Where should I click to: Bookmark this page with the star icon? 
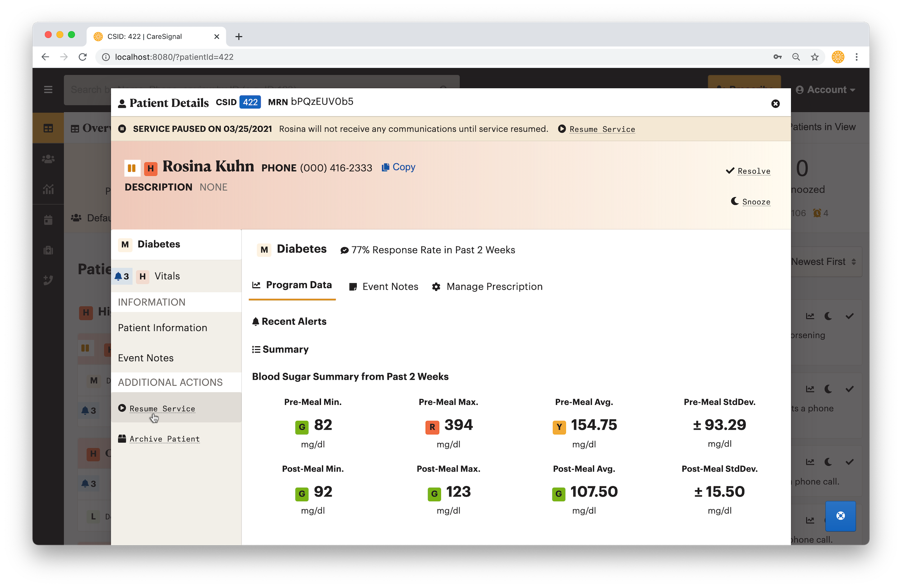815,57
